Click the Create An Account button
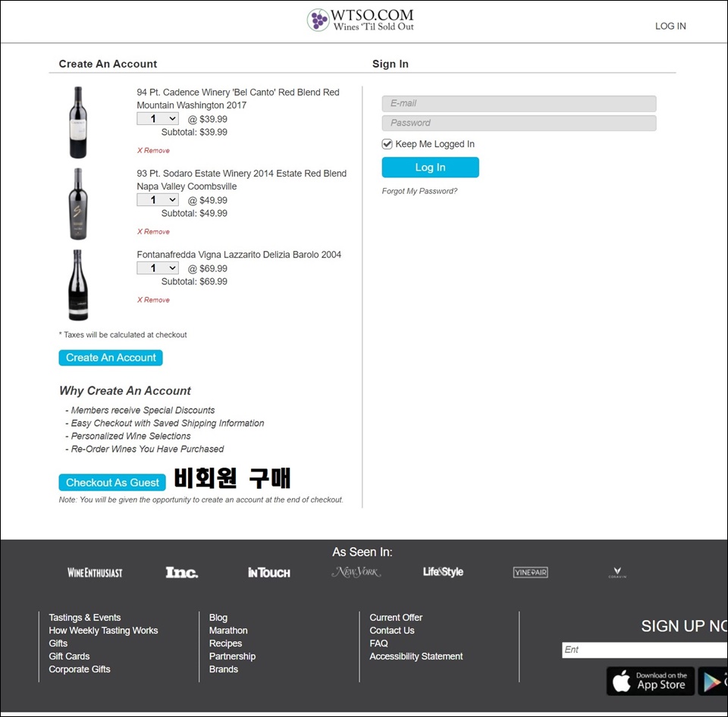This screenshot has height=717, width=728. tap(111, 358)
